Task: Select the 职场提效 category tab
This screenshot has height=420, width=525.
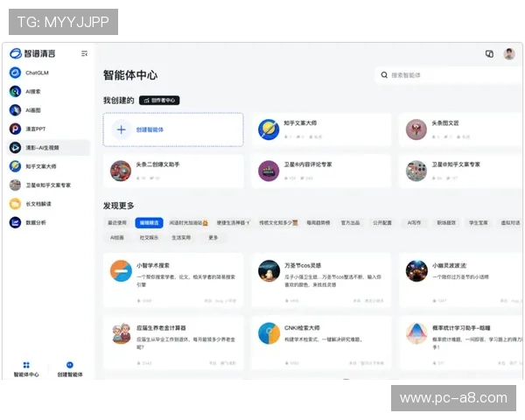Action: pos(446,223)
